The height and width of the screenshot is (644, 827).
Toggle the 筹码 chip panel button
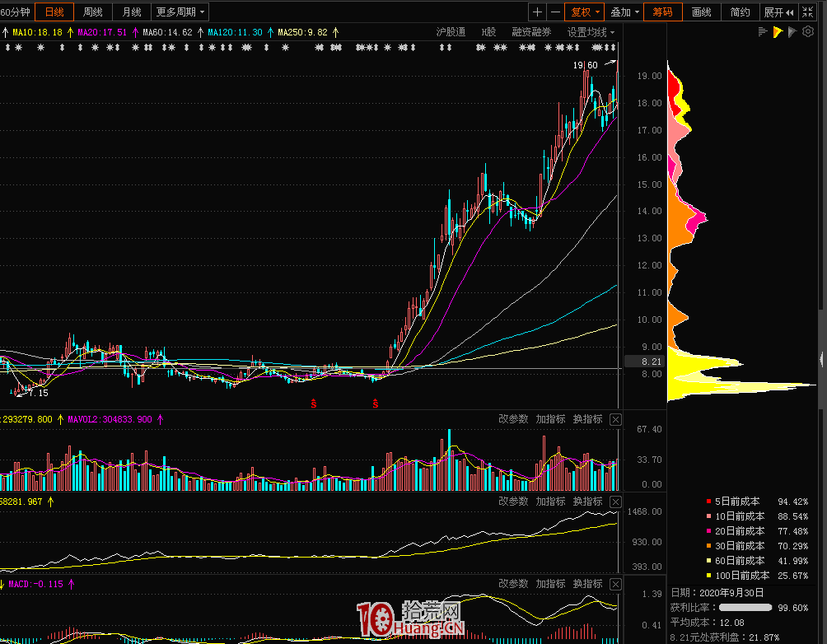[x=662, y=12]
